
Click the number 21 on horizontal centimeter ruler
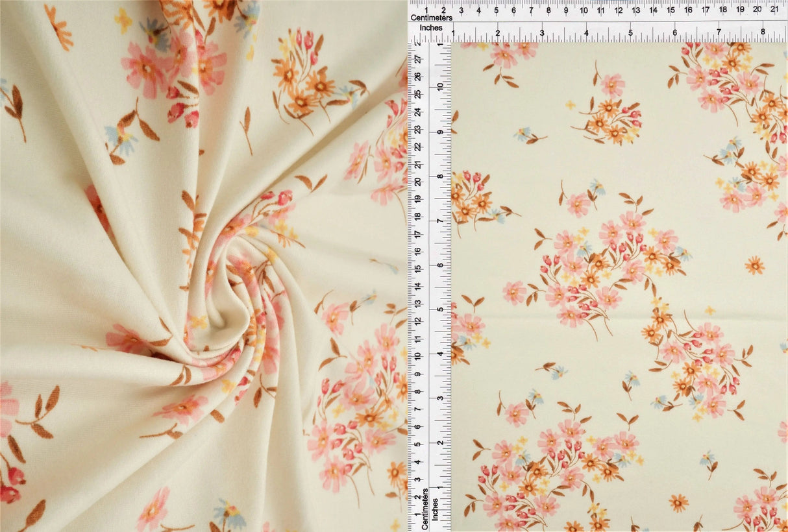pyautogui.click(x=774, y=10)
